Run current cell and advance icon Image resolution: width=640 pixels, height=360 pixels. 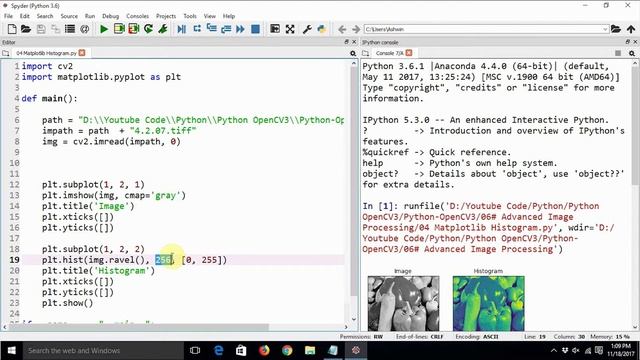coord(133,29)
